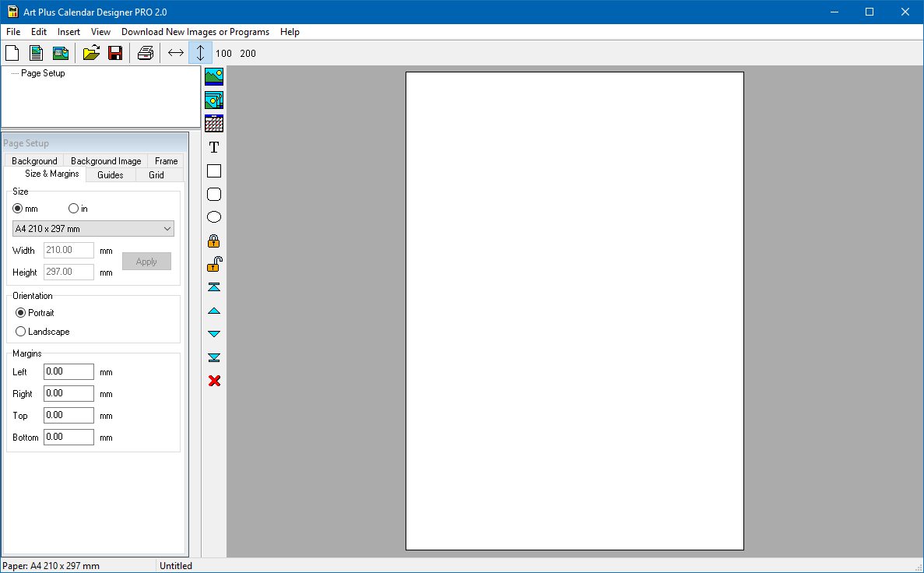
Task: Click the Print icon in toolbar
Action: tap(145, 54)
